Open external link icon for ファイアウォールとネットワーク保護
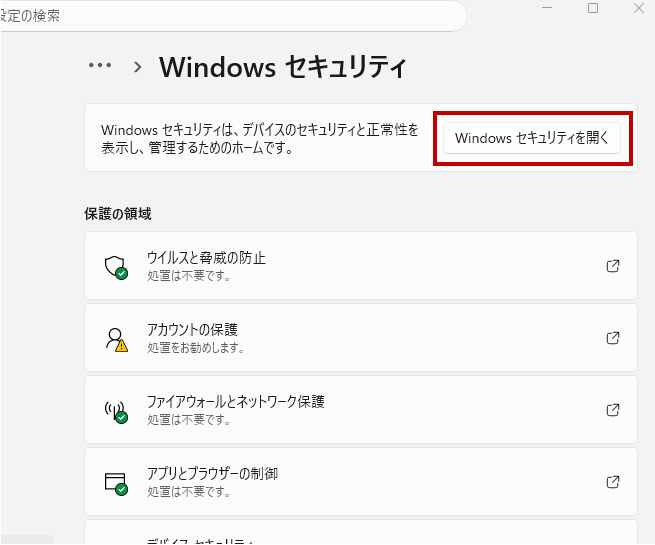Image resolution: width=655 pixels, height=545 pixels. [613, 410]
